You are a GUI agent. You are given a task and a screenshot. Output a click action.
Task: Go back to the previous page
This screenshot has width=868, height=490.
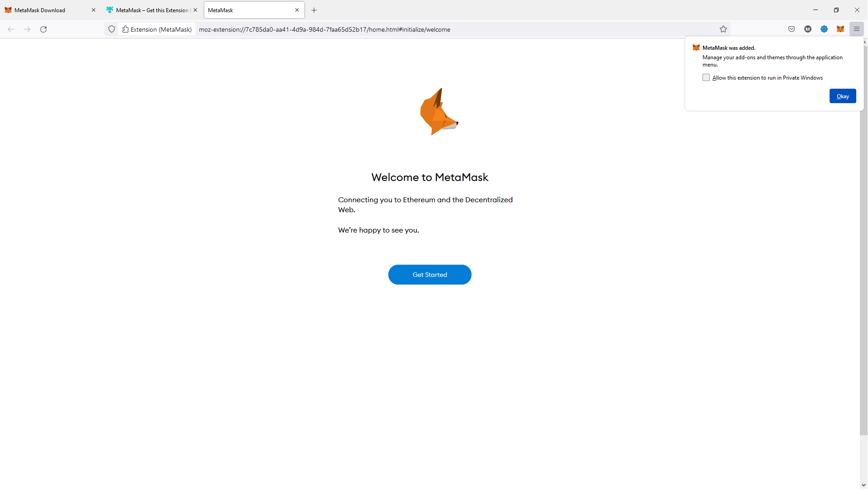point(11,29)
